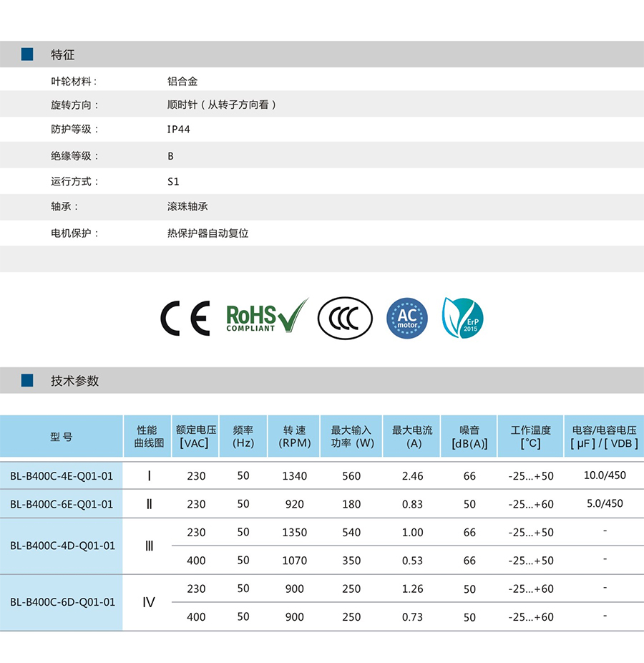This screenshot has height=663, width=644.
Task: Click the blue AC motor badge
Action: tap(406, 318)
